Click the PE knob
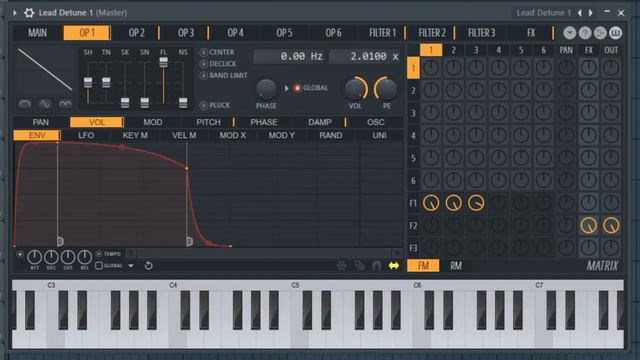 (386, 89)
